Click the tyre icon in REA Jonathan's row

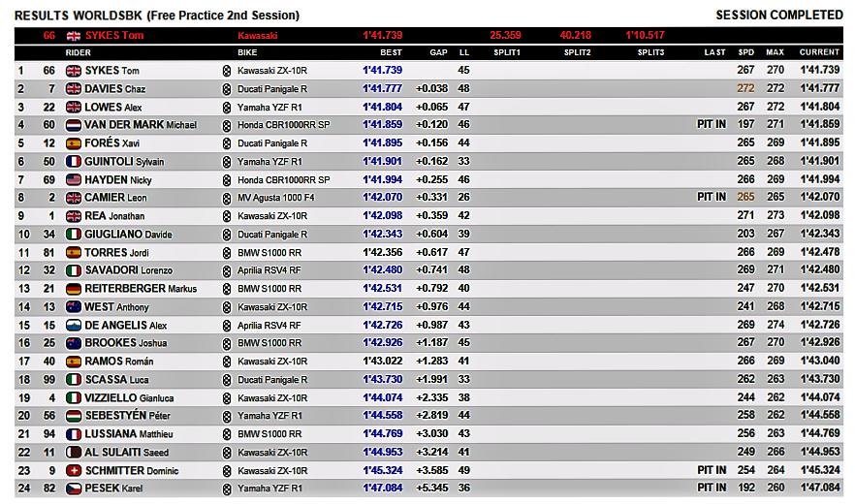(227, 216)
